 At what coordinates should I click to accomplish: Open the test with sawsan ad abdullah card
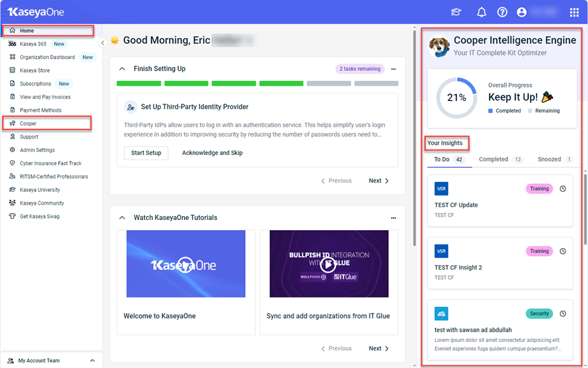[500, 330]
